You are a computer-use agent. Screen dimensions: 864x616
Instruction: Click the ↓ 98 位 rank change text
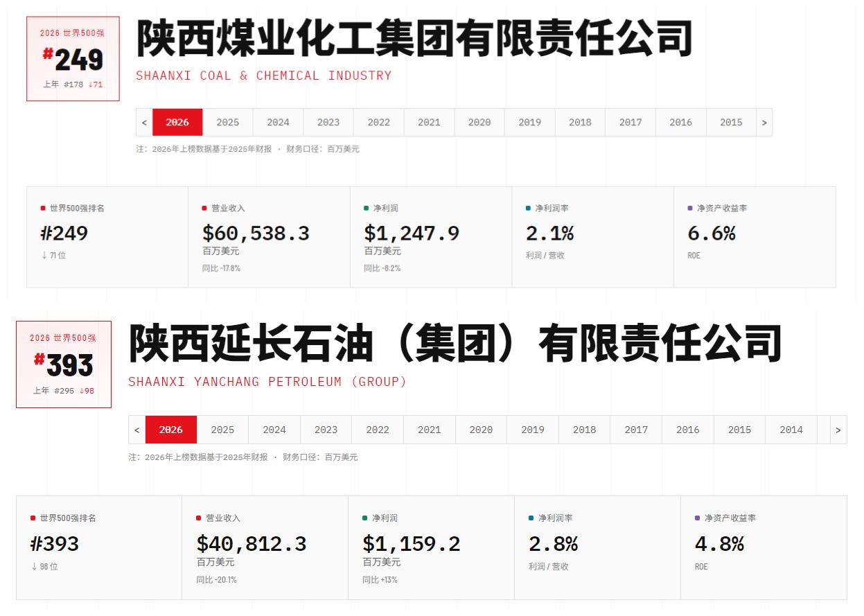tap(45, 567)
